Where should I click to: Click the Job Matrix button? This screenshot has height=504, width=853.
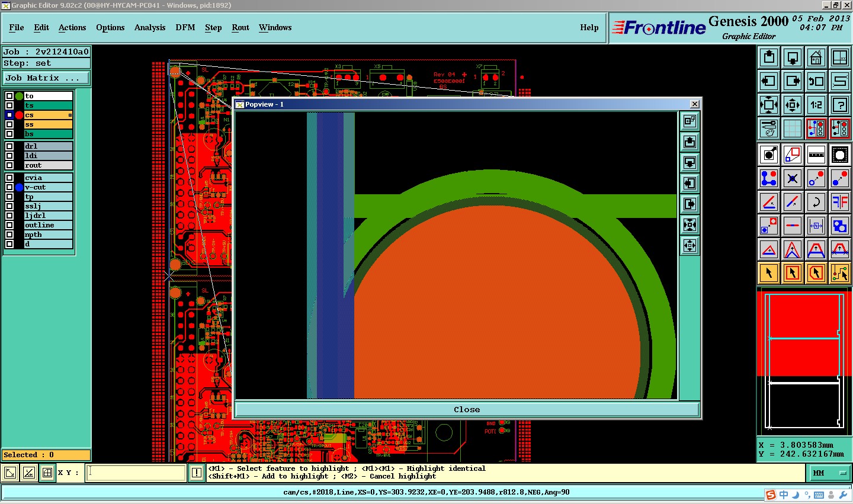(x=47, y=78)
